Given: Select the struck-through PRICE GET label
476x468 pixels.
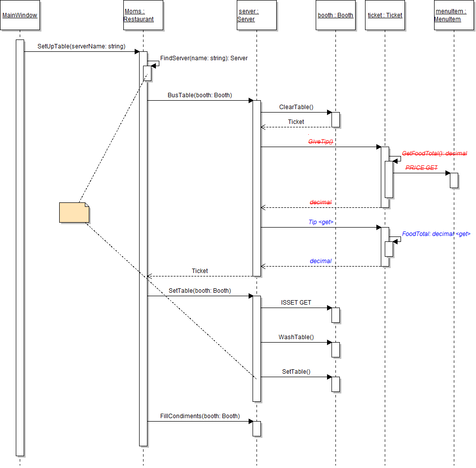Looking at the screenshot, I should pos(421,168).
